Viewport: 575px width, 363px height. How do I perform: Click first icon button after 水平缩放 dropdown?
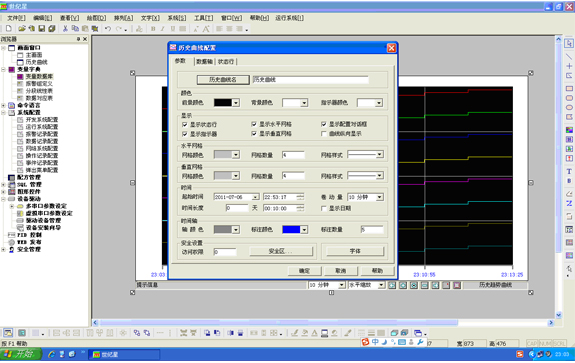tap(392, 285)
